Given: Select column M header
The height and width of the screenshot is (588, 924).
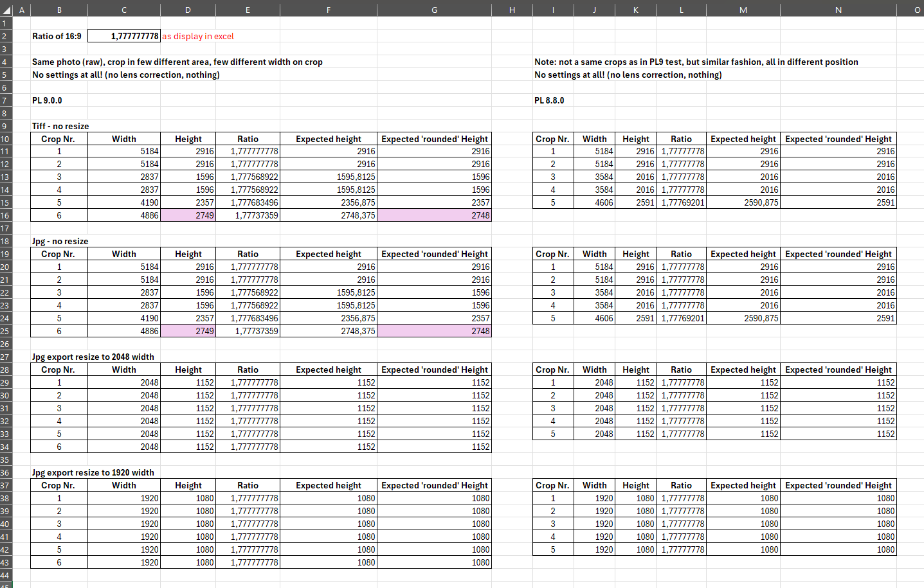Looking at the screenshot, I should click(x=743, y=10).
